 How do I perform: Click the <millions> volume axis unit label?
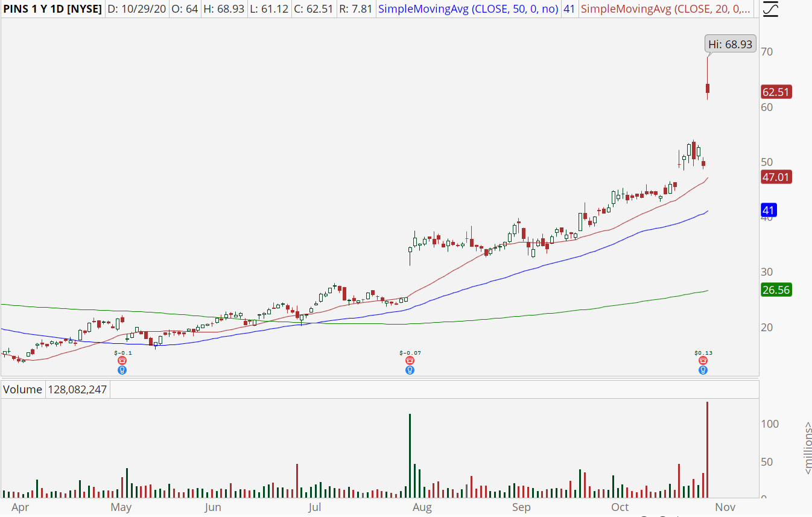coord(807,447)
